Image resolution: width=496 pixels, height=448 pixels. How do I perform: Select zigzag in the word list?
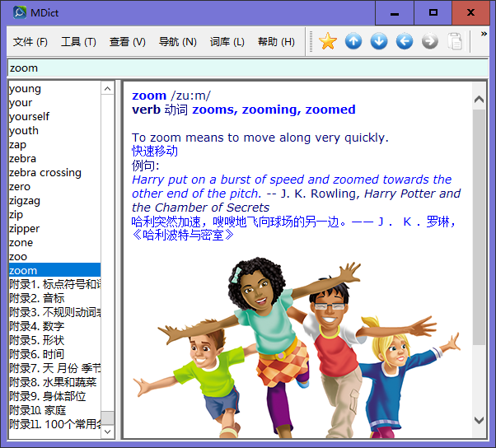tap(25, 201)
